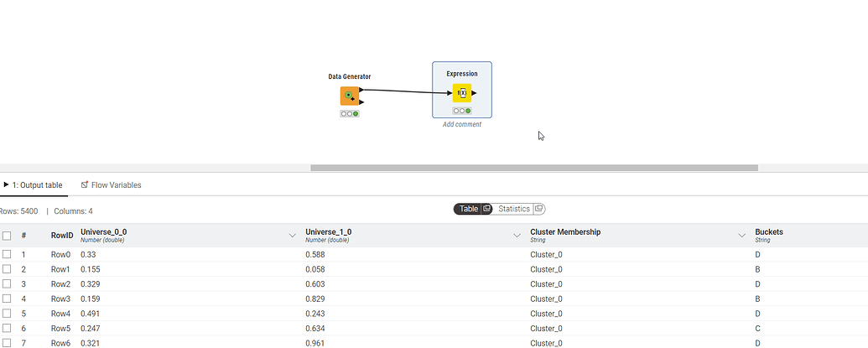Click Data Generator top output port

[x=361, y=89]
